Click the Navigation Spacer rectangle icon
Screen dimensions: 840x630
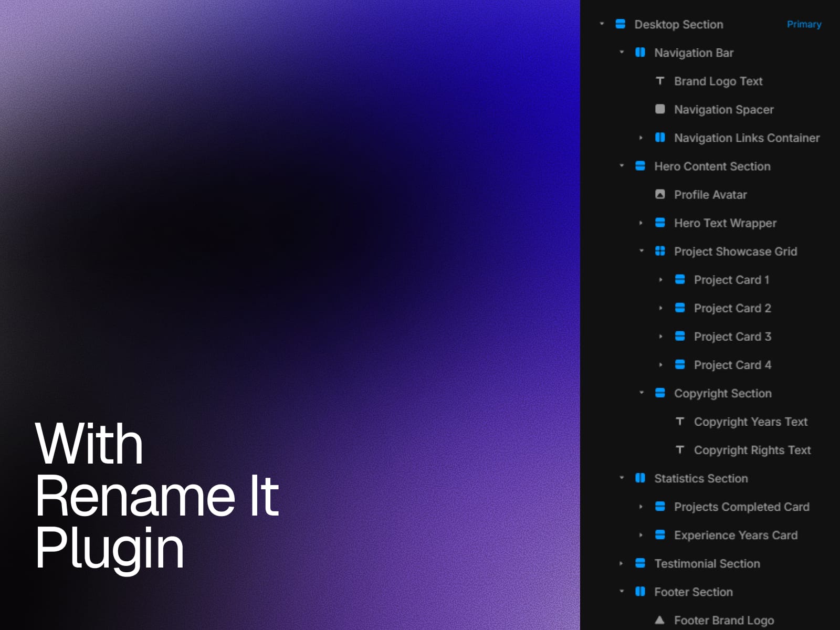coord(660,109)
